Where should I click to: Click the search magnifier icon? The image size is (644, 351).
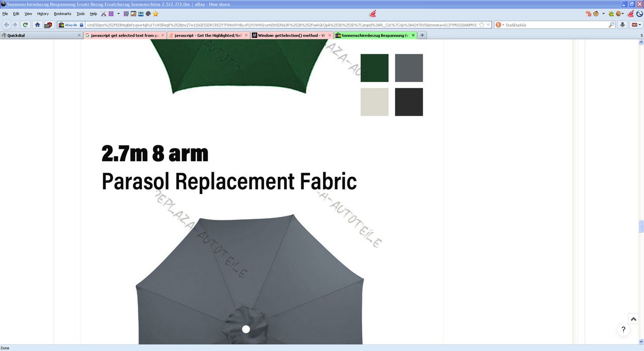pyautogui.click(x=612, y=25)
